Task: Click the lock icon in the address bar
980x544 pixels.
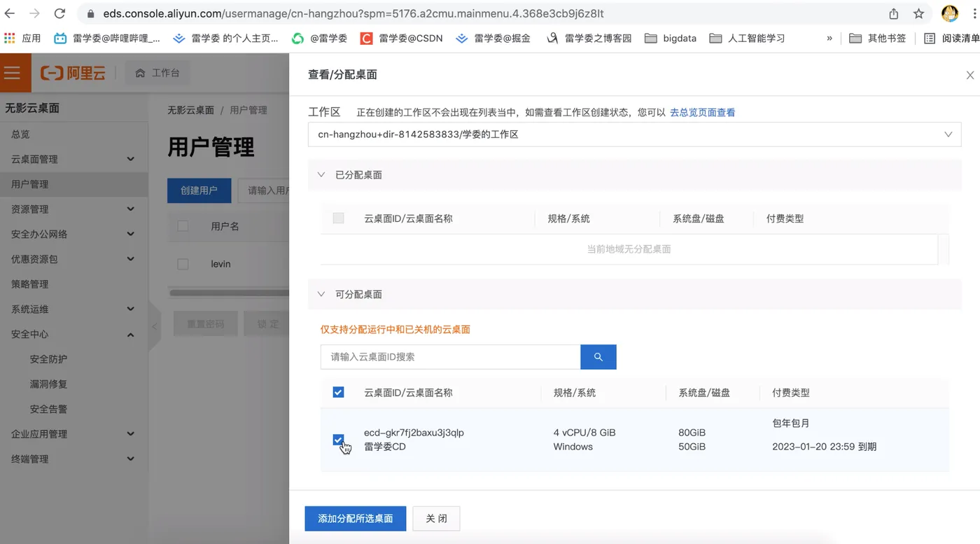Action: click(90, 14)
